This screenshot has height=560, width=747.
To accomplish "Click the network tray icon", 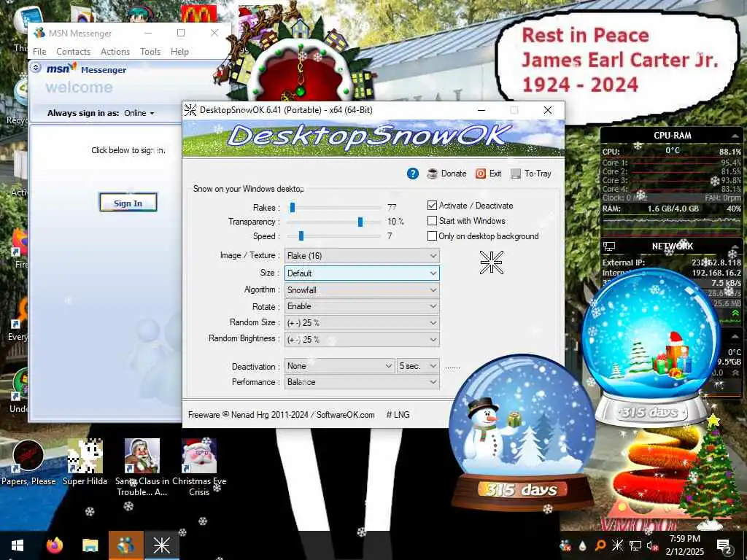I will 635,545.
